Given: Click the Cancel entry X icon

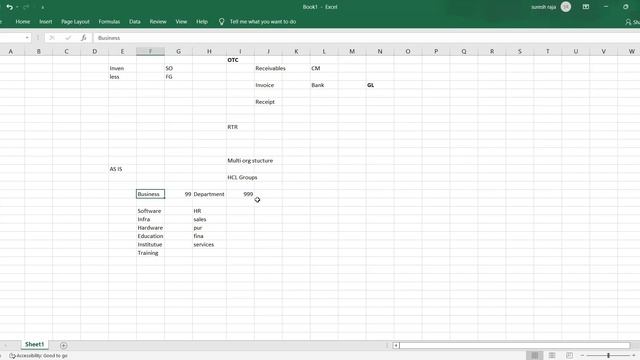Looking at the screenshot, I should [52, 38].
